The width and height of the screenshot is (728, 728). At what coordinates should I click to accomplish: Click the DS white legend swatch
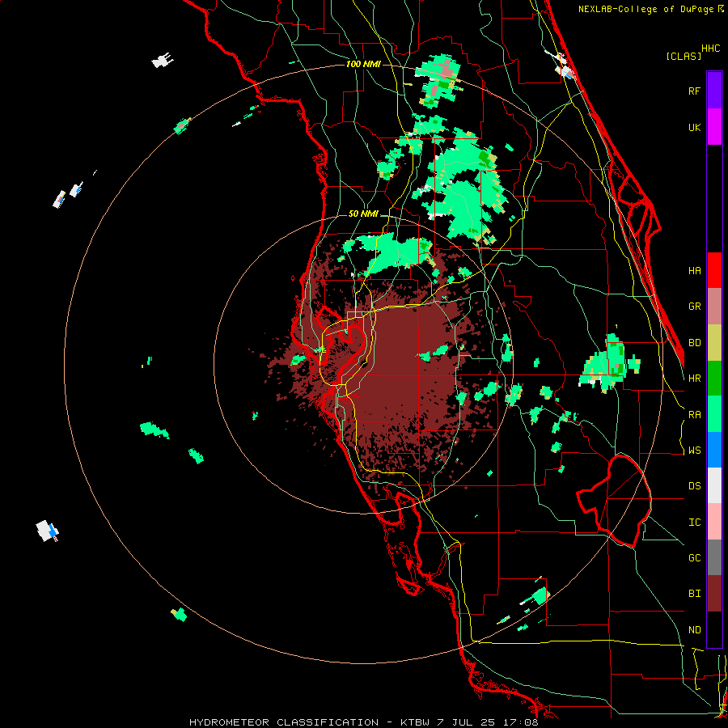click(x=714, y=485)
